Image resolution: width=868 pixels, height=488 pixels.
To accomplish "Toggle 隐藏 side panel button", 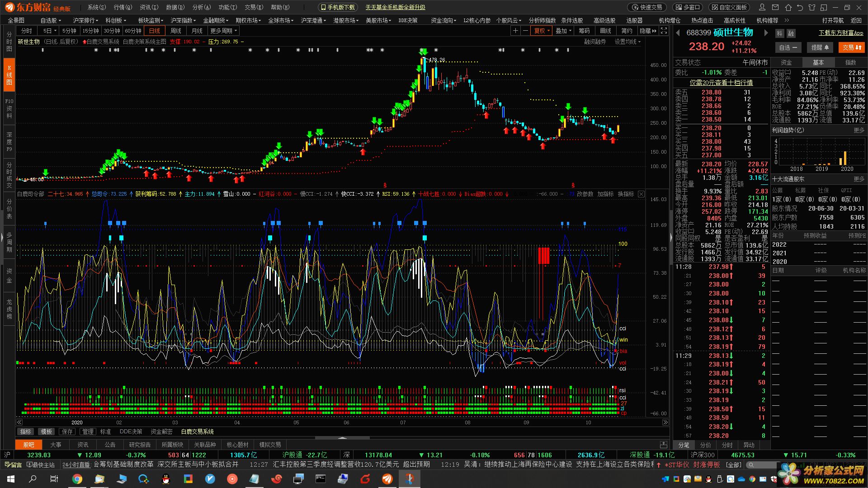I will (x=648, y=31).
